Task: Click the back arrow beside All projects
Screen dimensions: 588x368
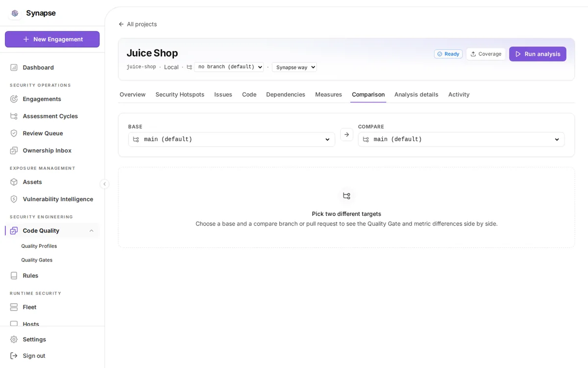Action: [x=121, y=24]
